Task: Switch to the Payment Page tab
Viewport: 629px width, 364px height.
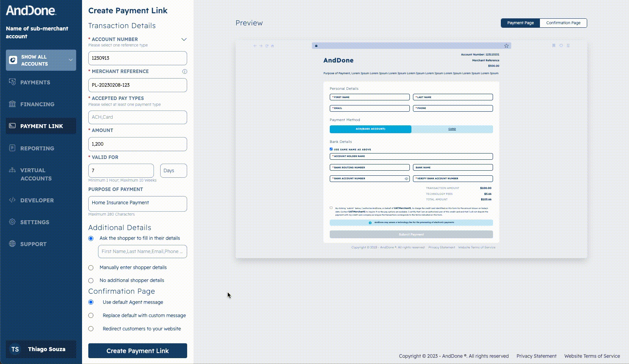Action: click(520, 23)
